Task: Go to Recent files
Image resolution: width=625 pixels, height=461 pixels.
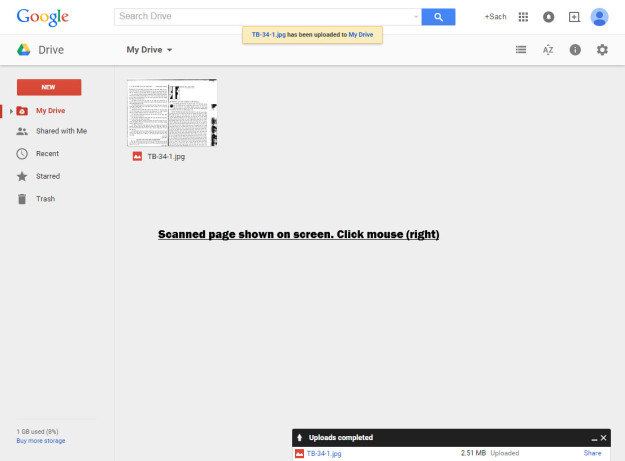Action: 47,154
